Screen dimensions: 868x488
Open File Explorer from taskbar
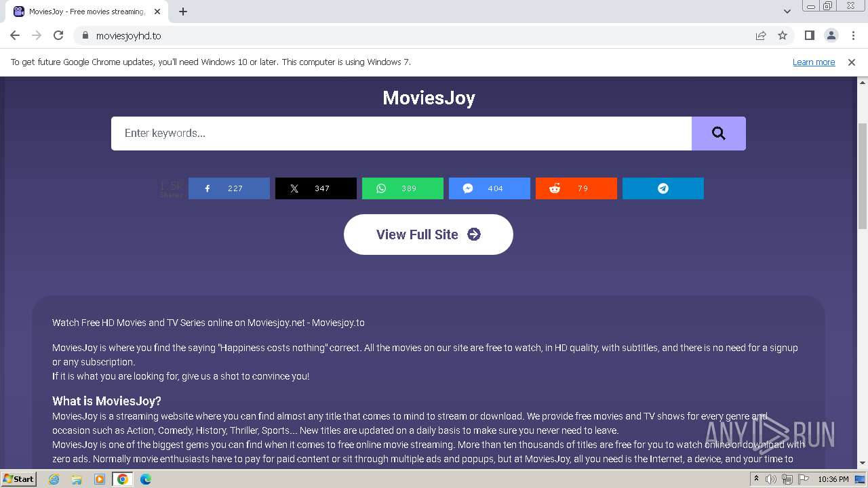77,479
